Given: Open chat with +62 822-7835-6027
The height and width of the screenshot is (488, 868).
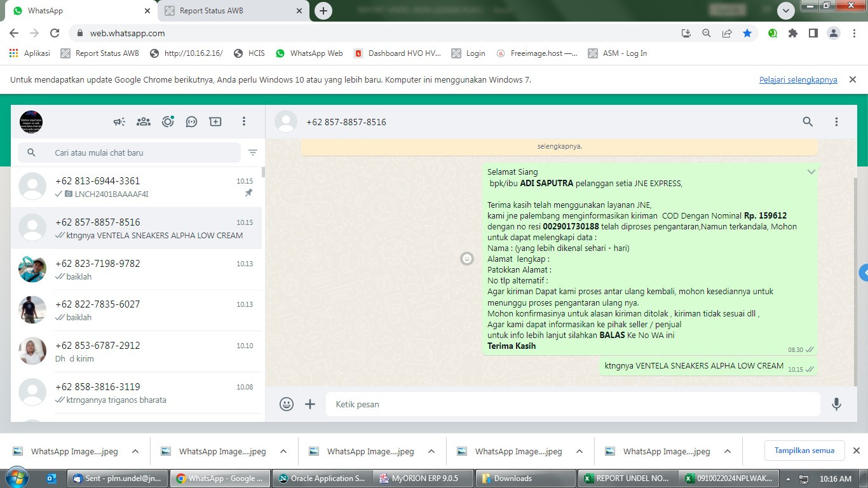Looking at the screenshot, I should coord(136,310).
